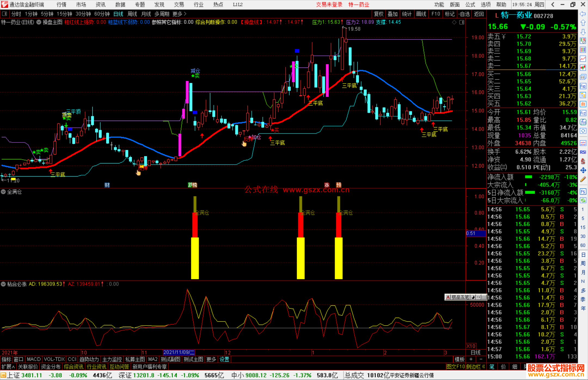Expand 更多 periods dropdown in top toolbar
588x380 pixels.
[179, 14]
